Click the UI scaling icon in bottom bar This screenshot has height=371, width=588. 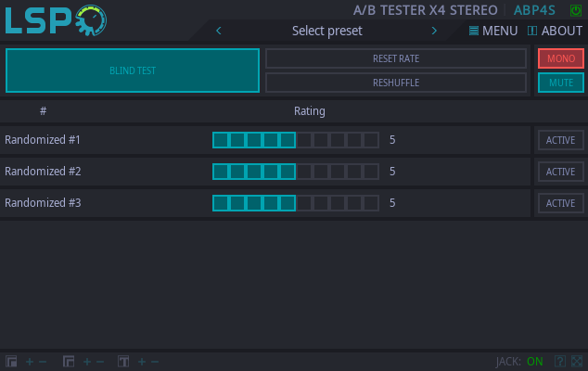(x=11, y=362)
